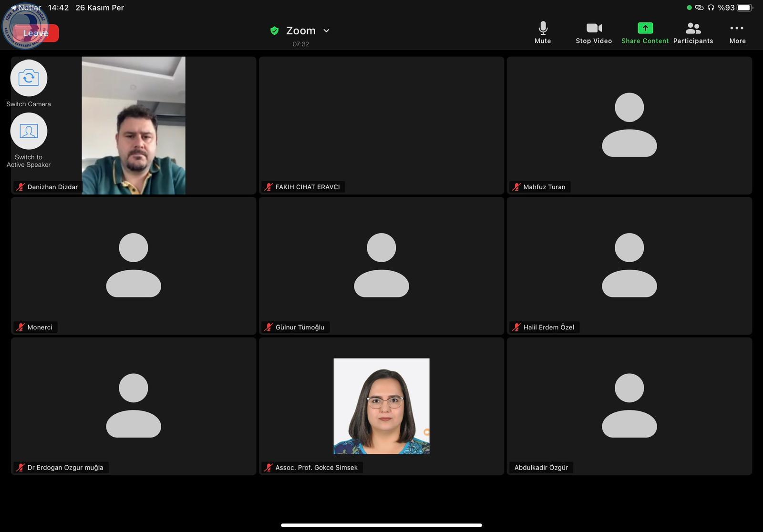Select Mahfuz Turan's avatar tile

point(629,125)
